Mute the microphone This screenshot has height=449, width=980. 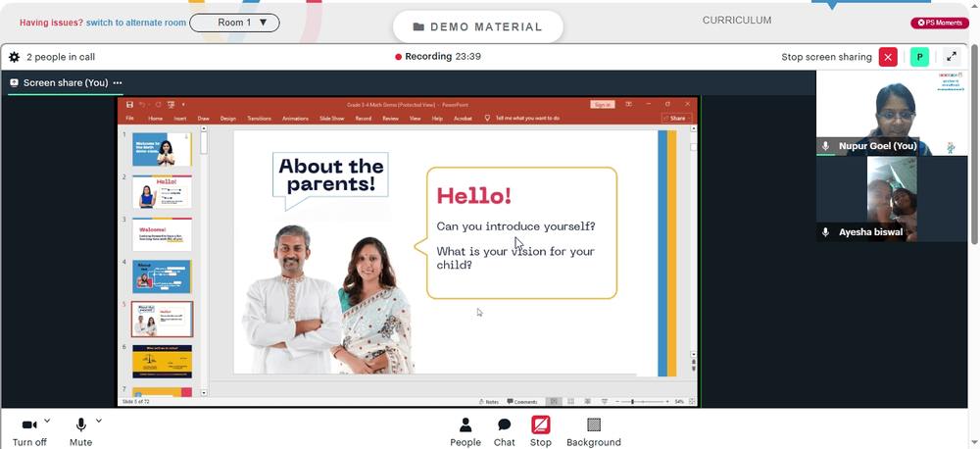(80, 432)
